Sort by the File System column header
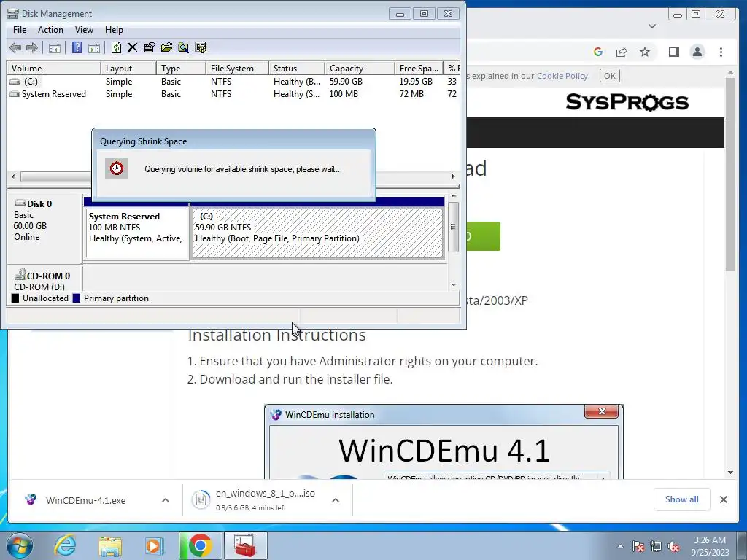 237,68
